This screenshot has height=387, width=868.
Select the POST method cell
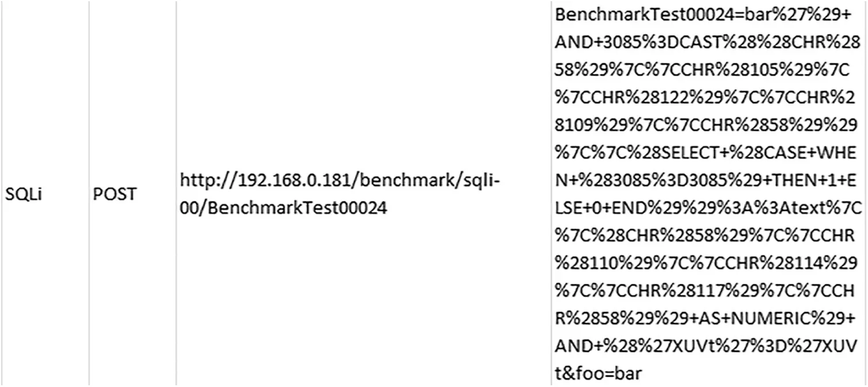(114, 194)
